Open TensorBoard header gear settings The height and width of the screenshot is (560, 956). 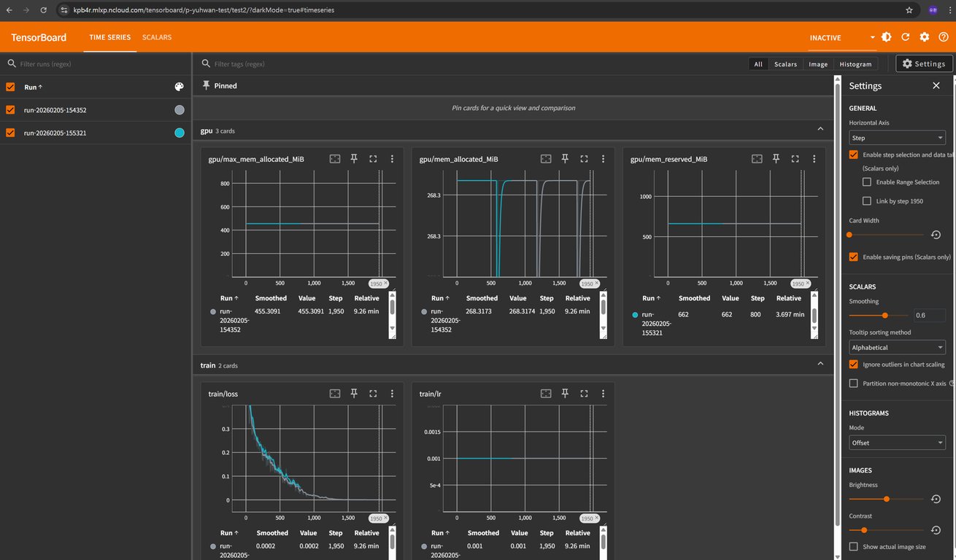[925, 37]
